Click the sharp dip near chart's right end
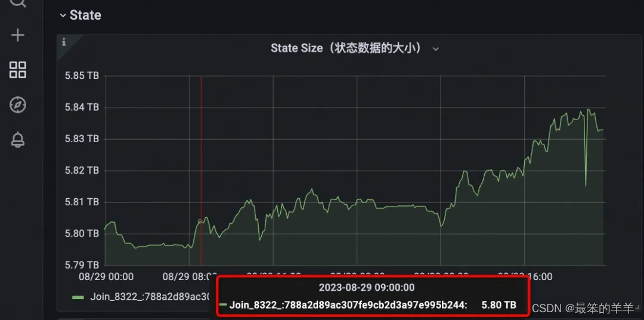The height and width of the screenshot is (320, 644). coord(586,186)
